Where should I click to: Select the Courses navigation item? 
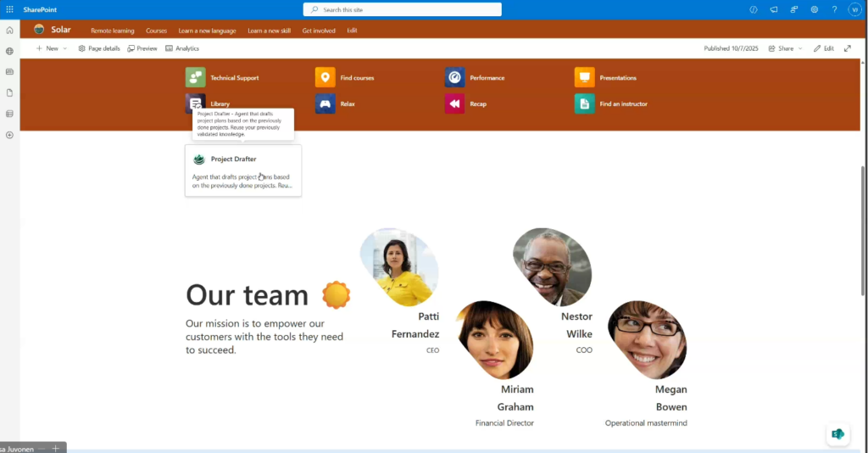(156, 31)
